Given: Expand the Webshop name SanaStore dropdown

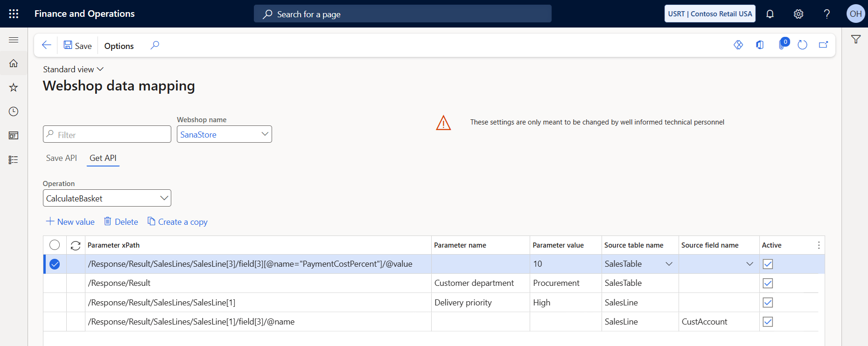Looking at the screenshot, I should tap(265, 134).
